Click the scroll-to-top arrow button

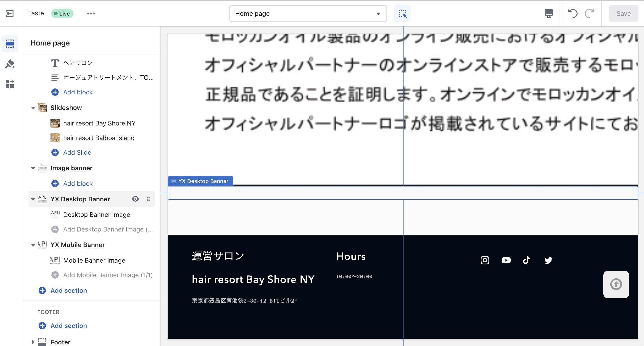tap(616, 284)
